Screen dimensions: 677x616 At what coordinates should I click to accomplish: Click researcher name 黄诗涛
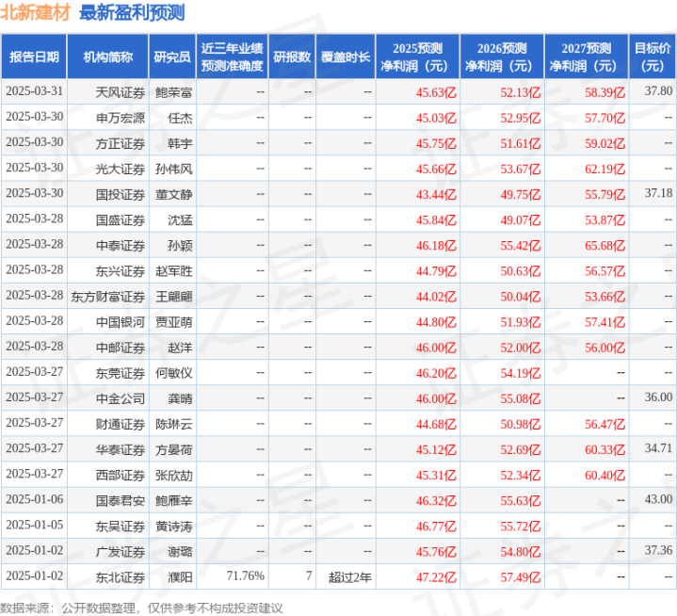coord(173,527)
